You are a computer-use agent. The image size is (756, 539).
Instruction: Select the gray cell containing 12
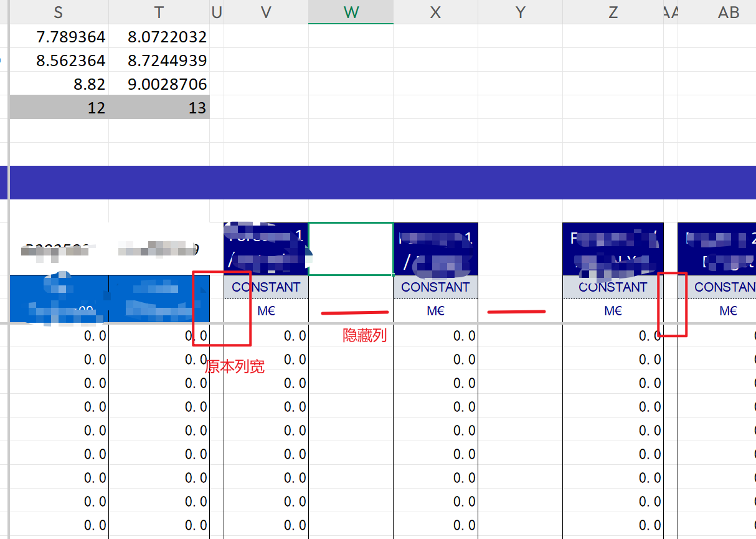(59, 108)
